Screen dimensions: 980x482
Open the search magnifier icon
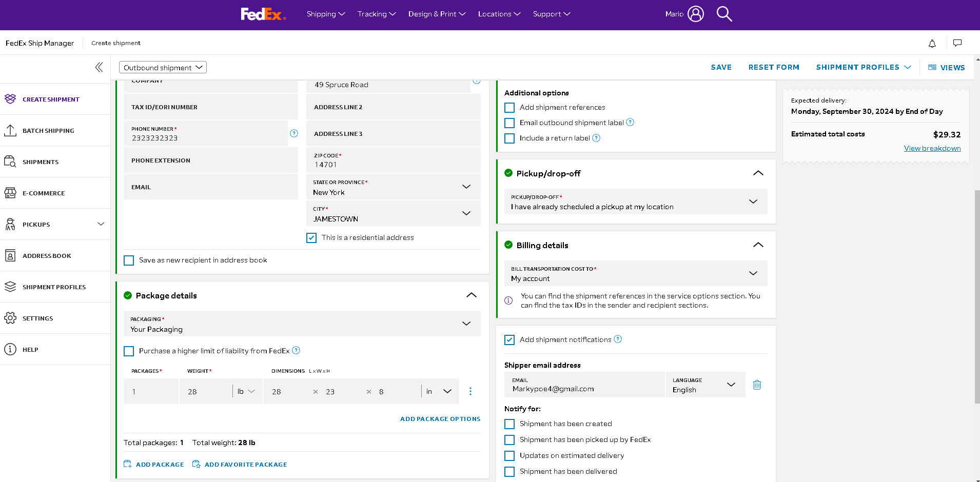pos(724,14)
